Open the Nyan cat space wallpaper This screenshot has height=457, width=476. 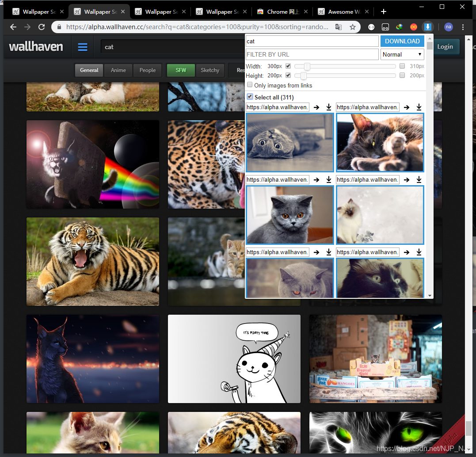pyautogui.click(x=92, y=164)
